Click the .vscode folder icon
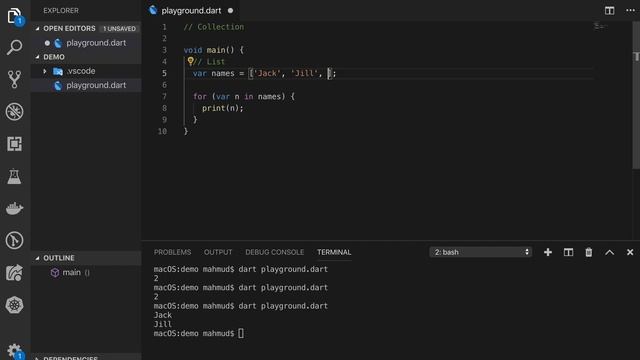This screenshot has height=360, width=640. click(x=58, y=71)
